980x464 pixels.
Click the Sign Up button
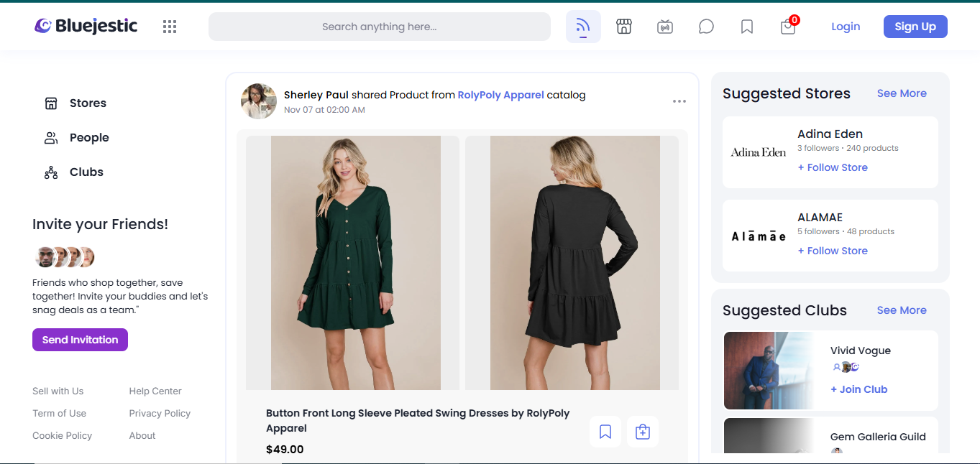(x=915, y=27)
